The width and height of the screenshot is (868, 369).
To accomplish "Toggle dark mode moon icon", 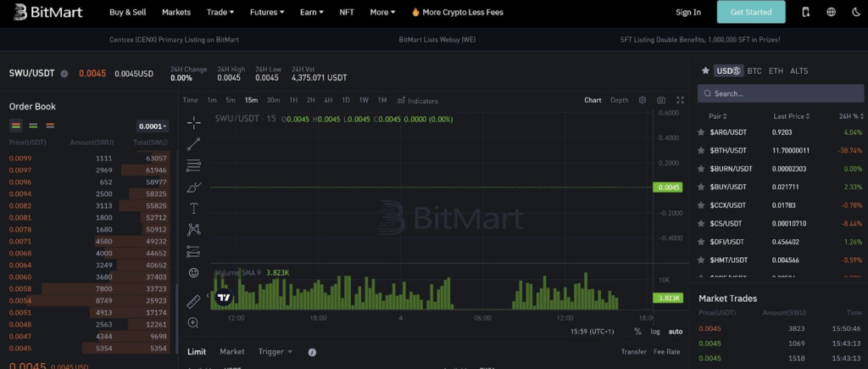I will point(856,12).
